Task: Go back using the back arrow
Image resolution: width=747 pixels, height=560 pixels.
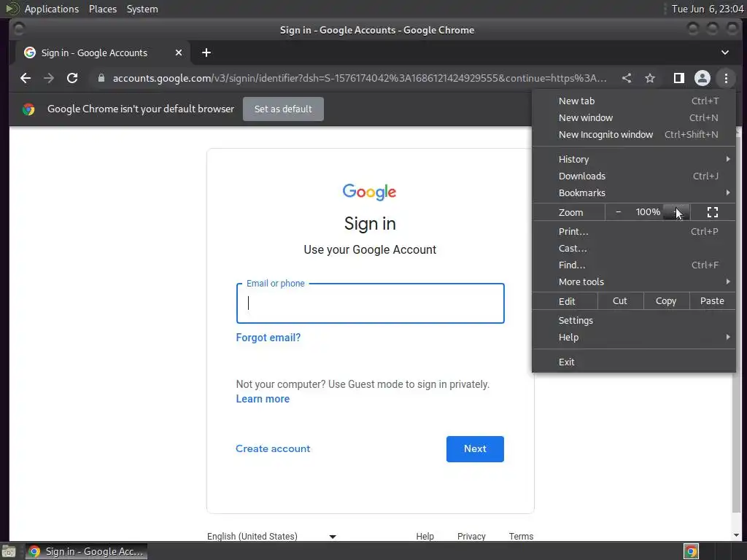Action: coord(26,78)
